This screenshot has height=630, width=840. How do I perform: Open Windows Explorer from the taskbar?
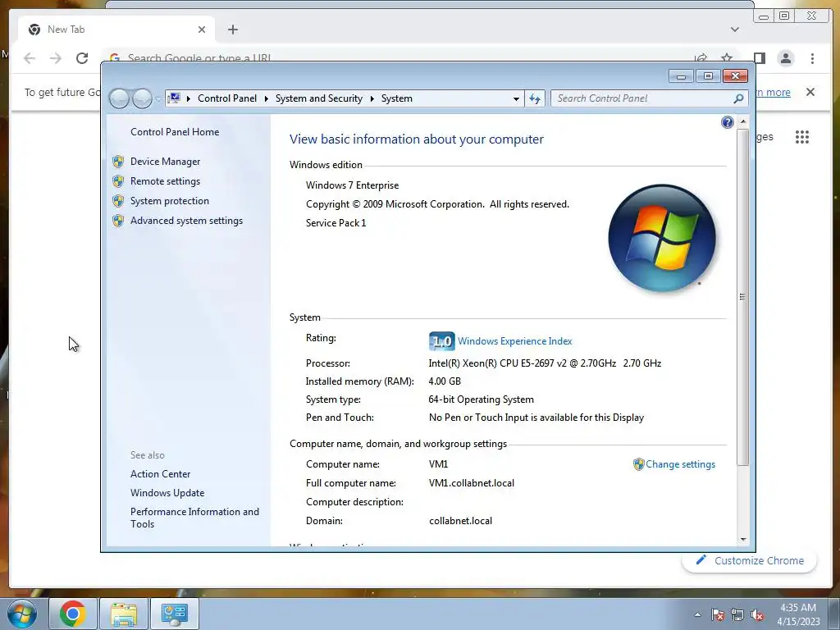coord(124,614)
